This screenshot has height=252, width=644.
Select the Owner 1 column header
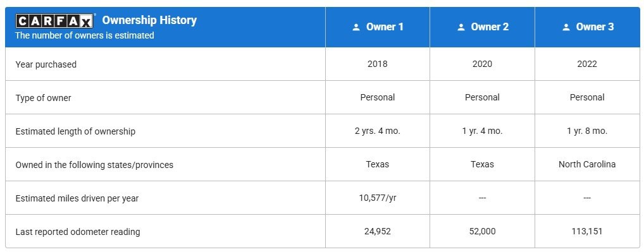(378, 27)
